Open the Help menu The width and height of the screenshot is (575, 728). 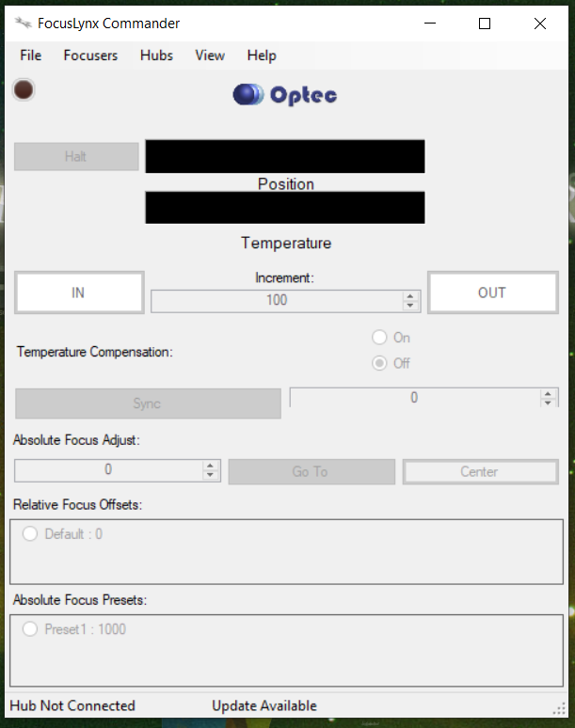(x=262, y=55)
